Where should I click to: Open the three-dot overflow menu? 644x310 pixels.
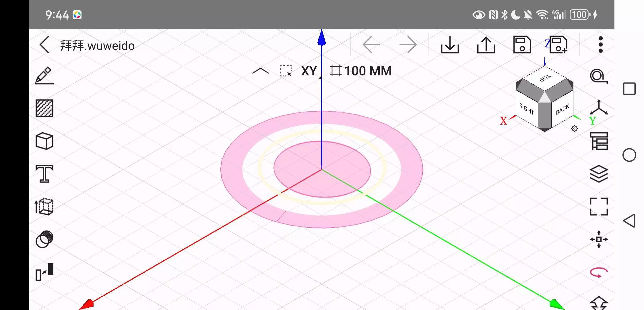[x=600, y=45]
